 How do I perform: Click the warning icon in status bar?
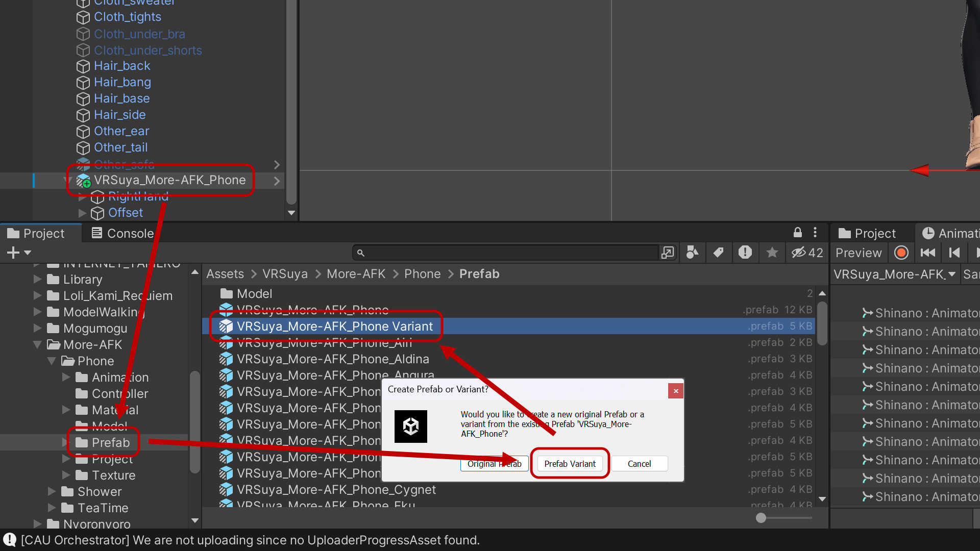pos(10,540)
